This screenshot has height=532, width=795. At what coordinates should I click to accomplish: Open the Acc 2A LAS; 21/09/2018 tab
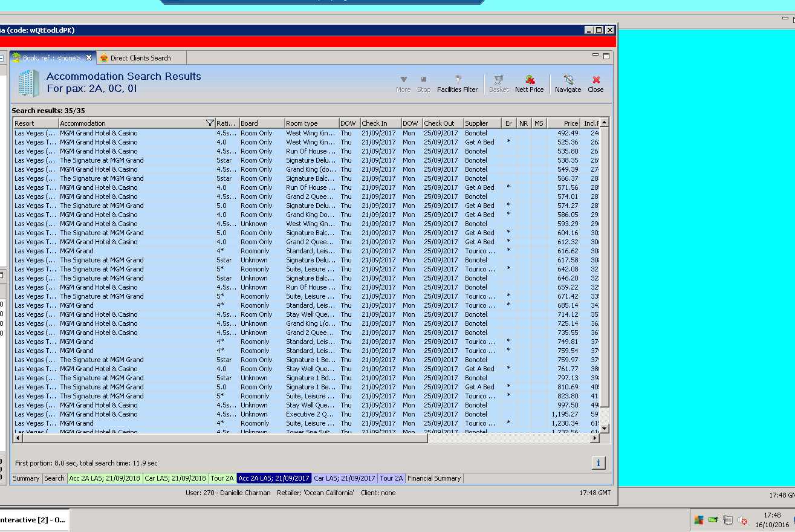105,478
